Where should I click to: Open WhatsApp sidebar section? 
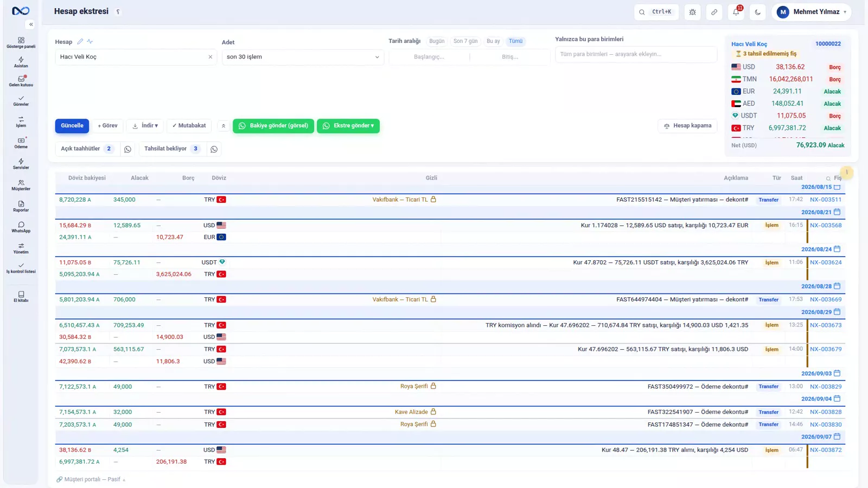(x=21, y=227)
